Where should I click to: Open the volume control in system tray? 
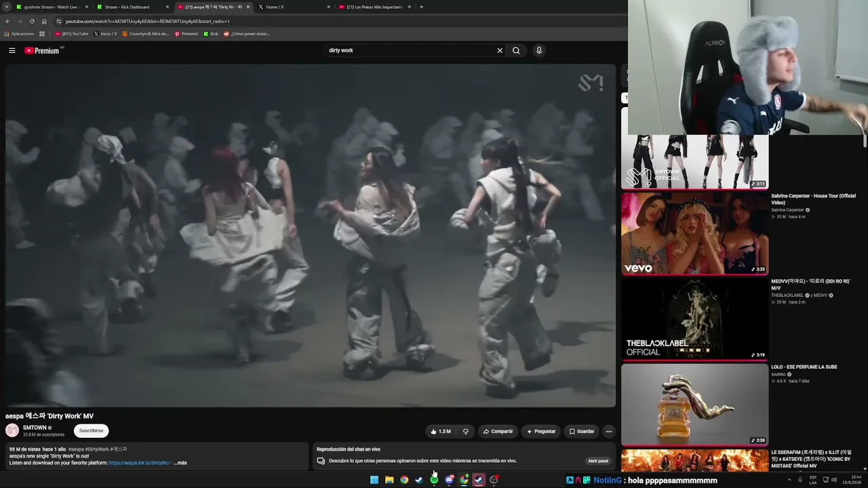click(x=835, y=480)
